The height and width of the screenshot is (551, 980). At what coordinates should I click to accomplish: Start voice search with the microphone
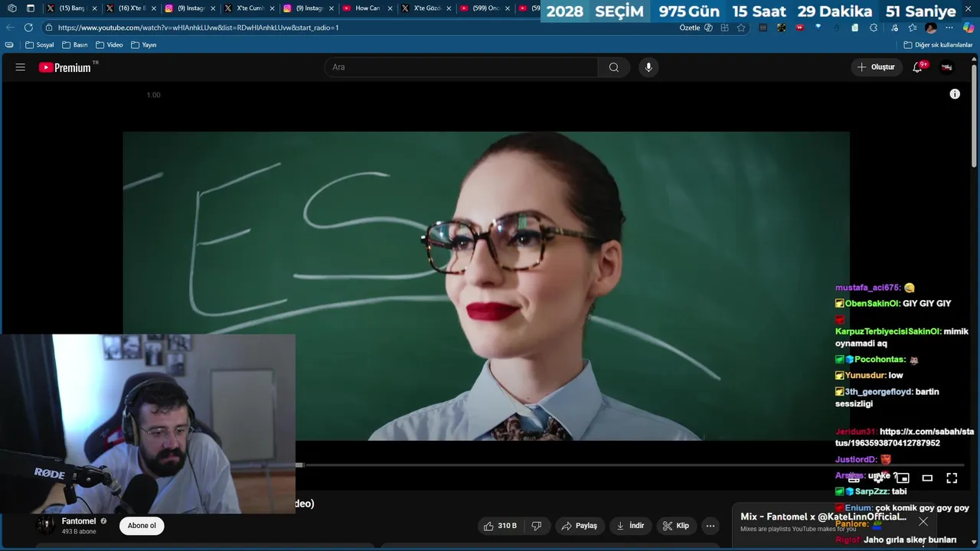648,67
